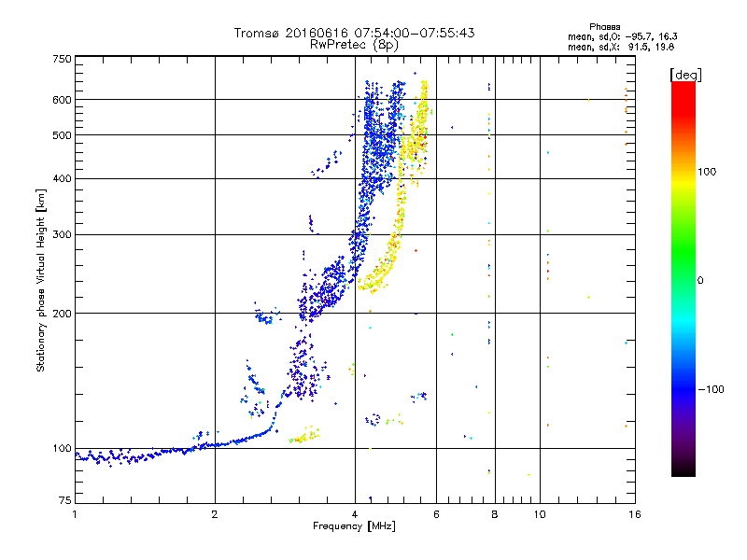Viewport: 747px width, 560px height.
Task: Click the plot title 'Tromsø 20160616 07:54:00-07:55:43'
Action: 354,33
